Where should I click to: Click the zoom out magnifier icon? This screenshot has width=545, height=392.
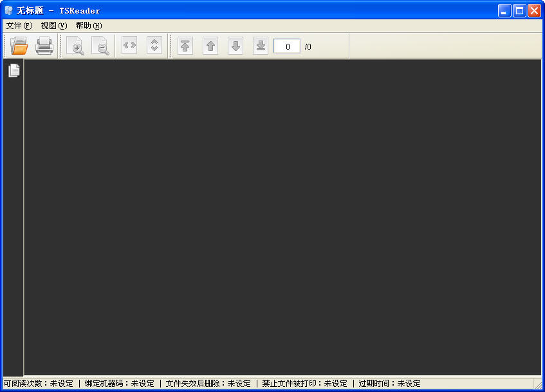point(100,46)
